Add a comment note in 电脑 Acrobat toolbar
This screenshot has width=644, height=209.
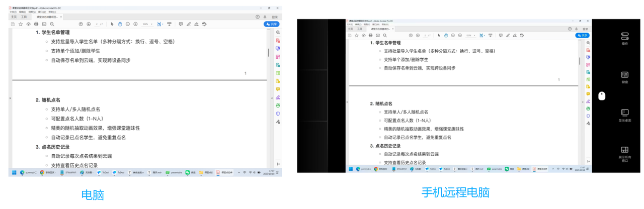181,24
